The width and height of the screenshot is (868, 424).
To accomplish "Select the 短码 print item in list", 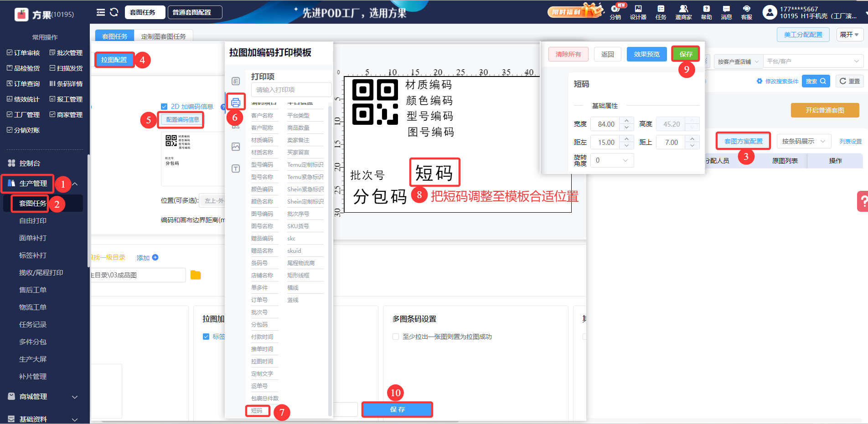I will [257, 410].
